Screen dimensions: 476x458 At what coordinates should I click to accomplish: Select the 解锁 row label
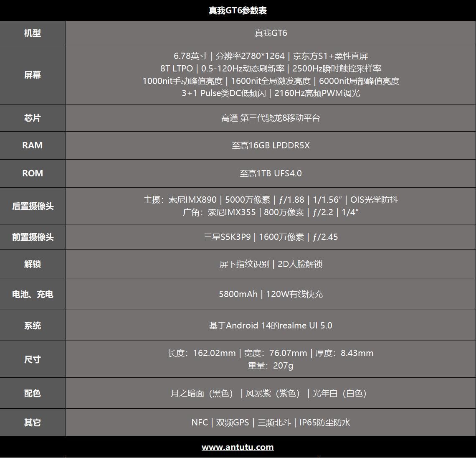(x=33, y=264)
